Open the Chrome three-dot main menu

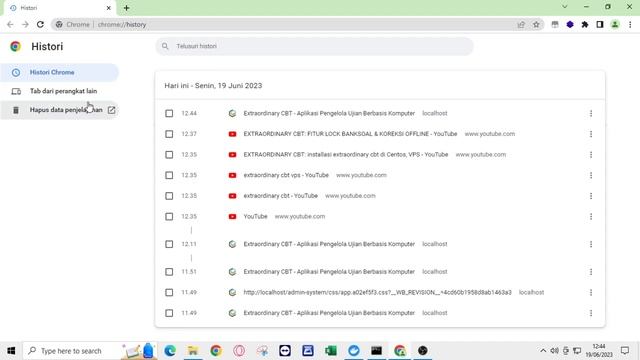[630, 24]
